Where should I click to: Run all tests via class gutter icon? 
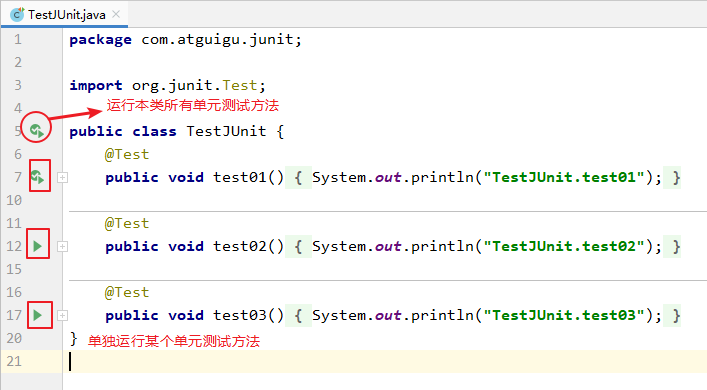(37, 131)
